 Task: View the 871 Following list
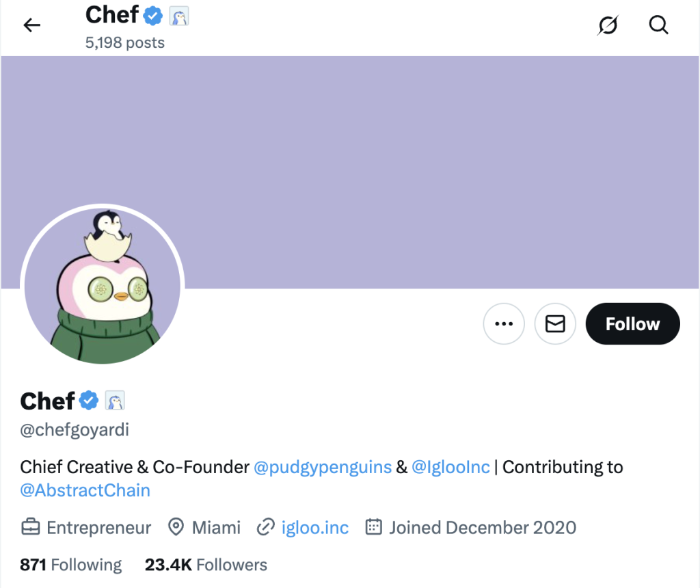[71, 565]
